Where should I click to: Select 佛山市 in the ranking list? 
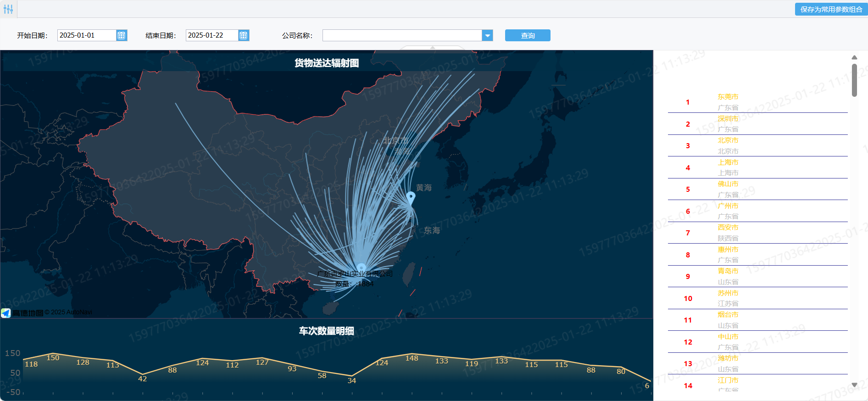pyautogui.click(x=728, y=184)
